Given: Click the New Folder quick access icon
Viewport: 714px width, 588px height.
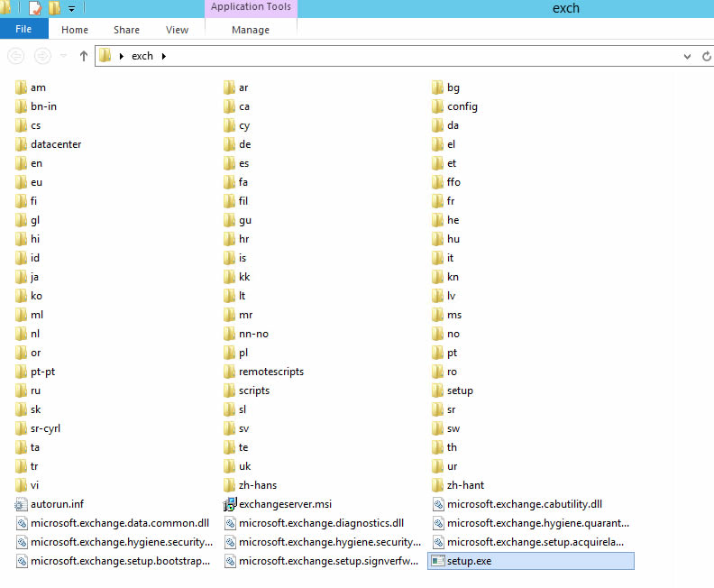Looking at the screenshot, I should click(x=55, y=8).
